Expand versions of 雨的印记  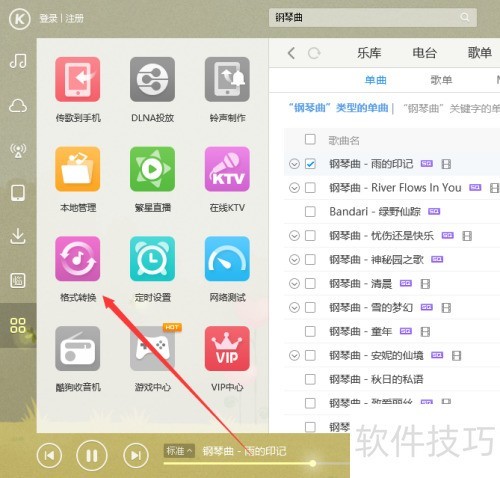tap(294, 164)
